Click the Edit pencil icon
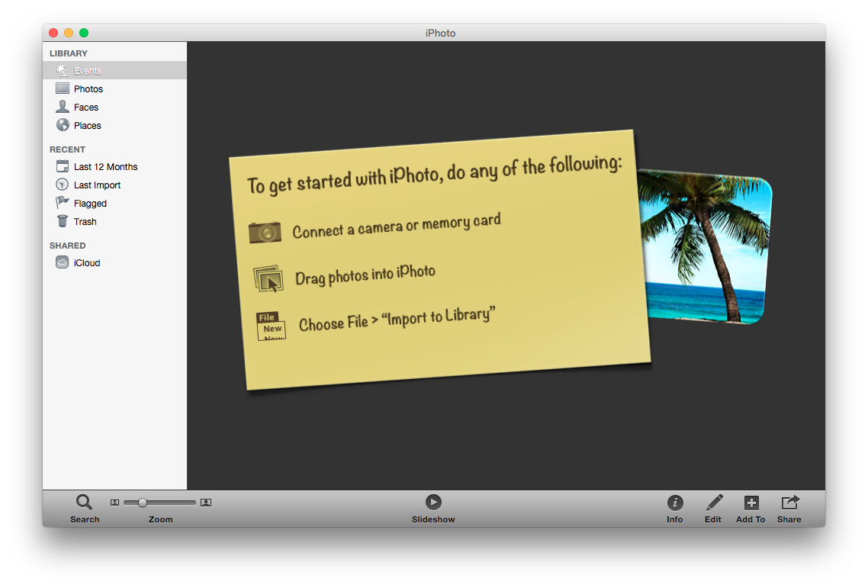 point(714,502)
